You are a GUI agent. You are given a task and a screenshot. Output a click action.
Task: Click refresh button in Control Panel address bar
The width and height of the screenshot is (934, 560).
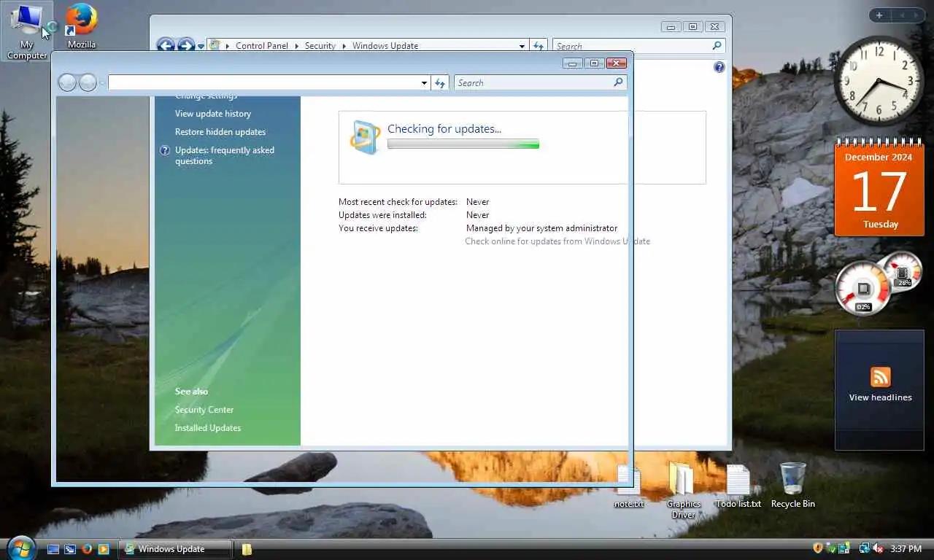coord(539,45)
